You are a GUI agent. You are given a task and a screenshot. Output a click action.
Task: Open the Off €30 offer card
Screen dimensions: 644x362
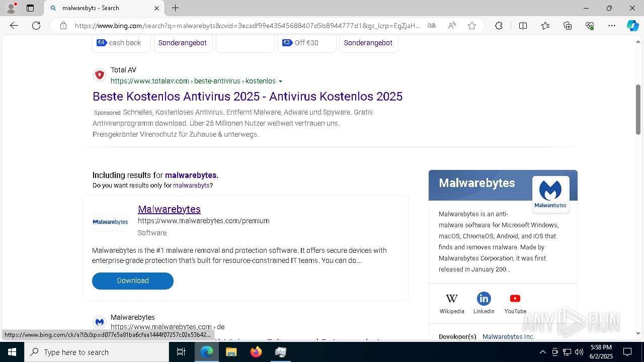tap(307, 43)
